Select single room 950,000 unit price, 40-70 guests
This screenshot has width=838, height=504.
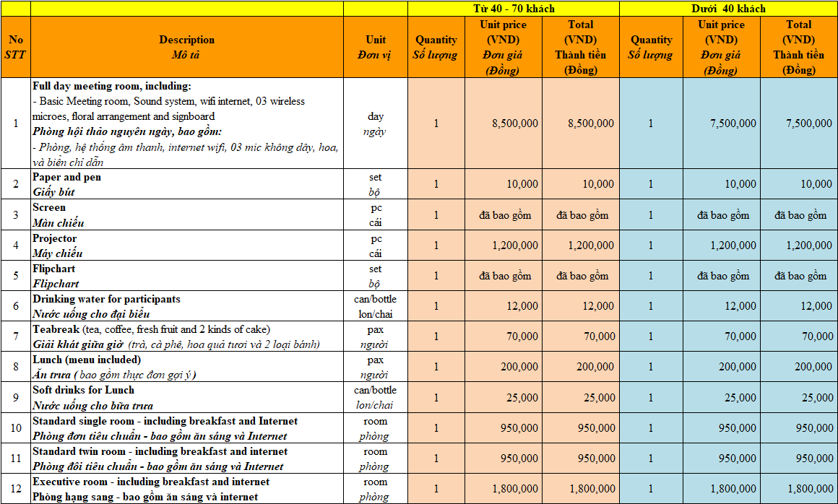[x=504, y=427]
